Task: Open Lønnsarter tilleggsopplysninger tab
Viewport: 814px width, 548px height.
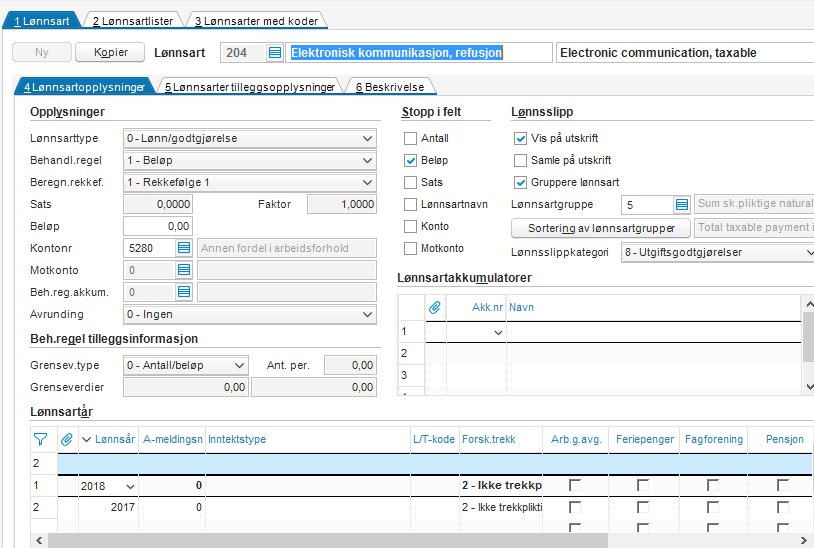Action: [250, 87]
